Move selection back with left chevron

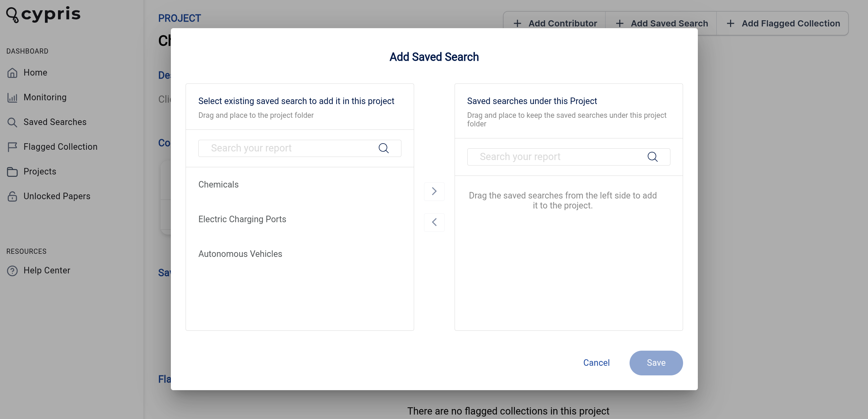(x=434, y=222)
